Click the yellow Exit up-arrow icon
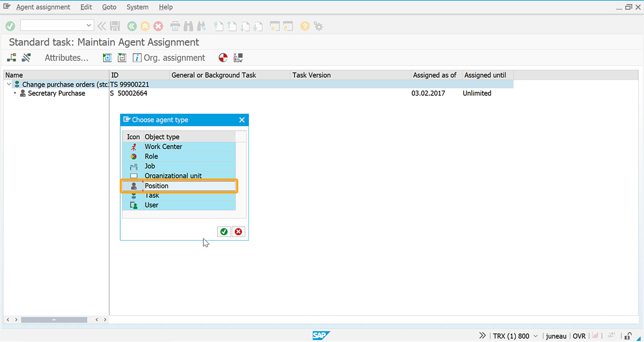 tap(145, 26)
